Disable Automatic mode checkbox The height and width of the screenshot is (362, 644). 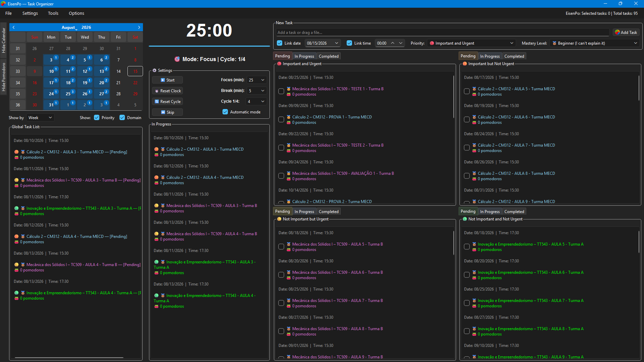225,112
